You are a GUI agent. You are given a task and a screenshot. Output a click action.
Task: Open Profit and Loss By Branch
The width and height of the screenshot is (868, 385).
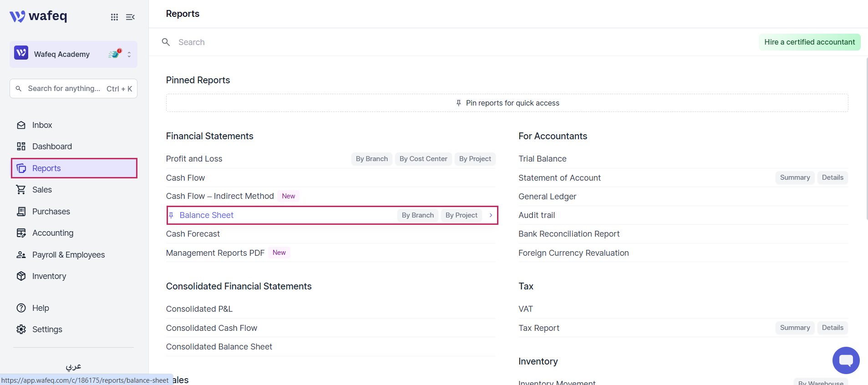coord(372,159)
